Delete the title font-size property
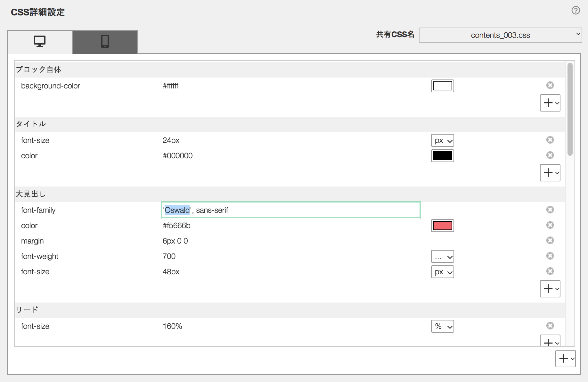The image size is (588, 382). point(550,140)
